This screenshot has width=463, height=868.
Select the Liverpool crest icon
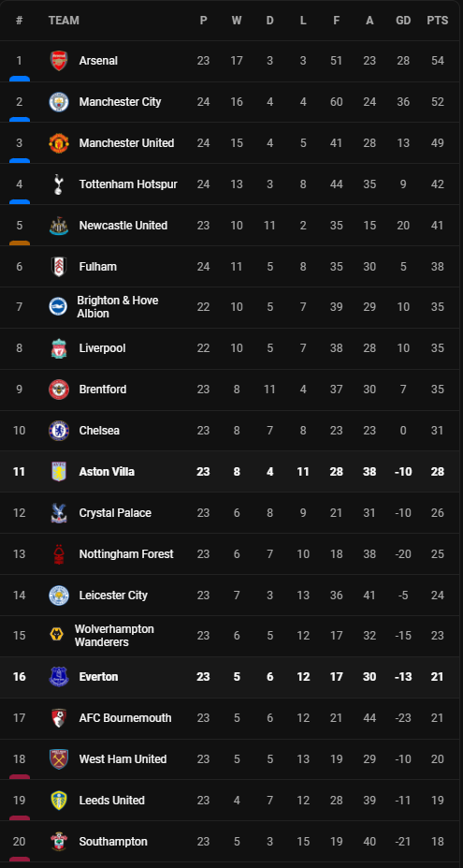coord(59,348)
